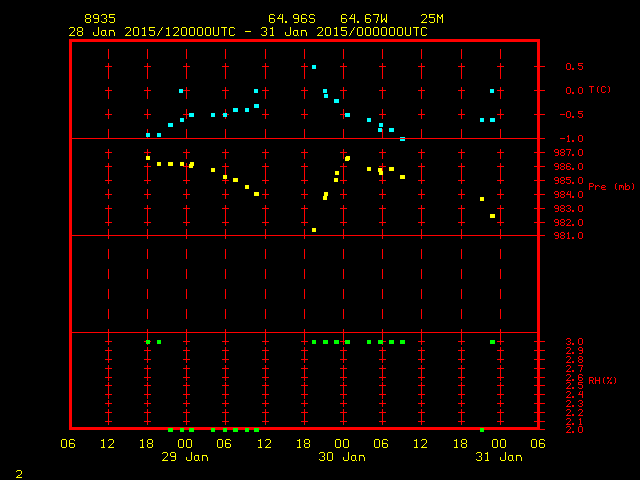Select the longitude value 64.67W

tap(364, 19)
